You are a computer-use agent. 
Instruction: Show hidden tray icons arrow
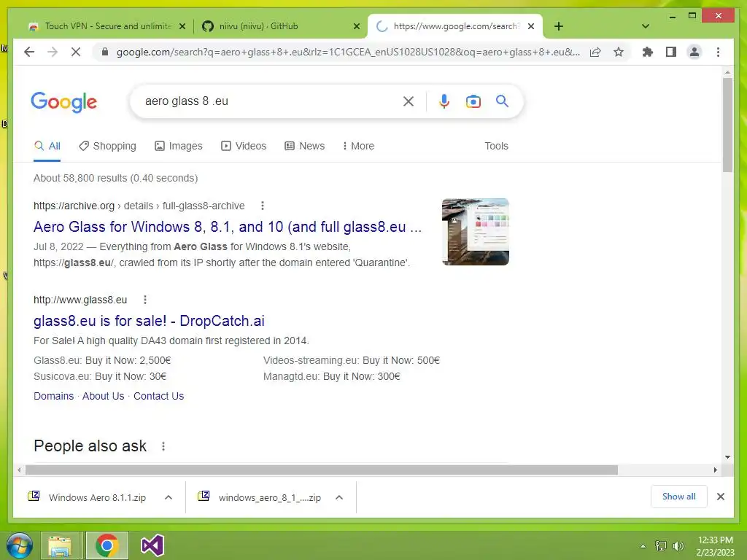[643, 546]
